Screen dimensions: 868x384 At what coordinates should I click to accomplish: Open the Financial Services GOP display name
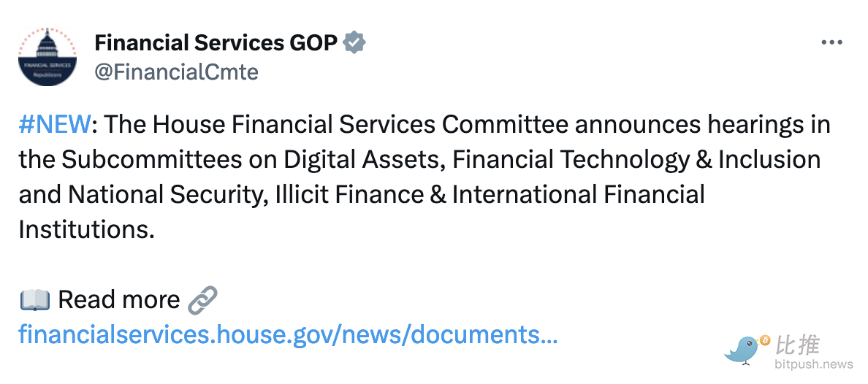point(216,43)
